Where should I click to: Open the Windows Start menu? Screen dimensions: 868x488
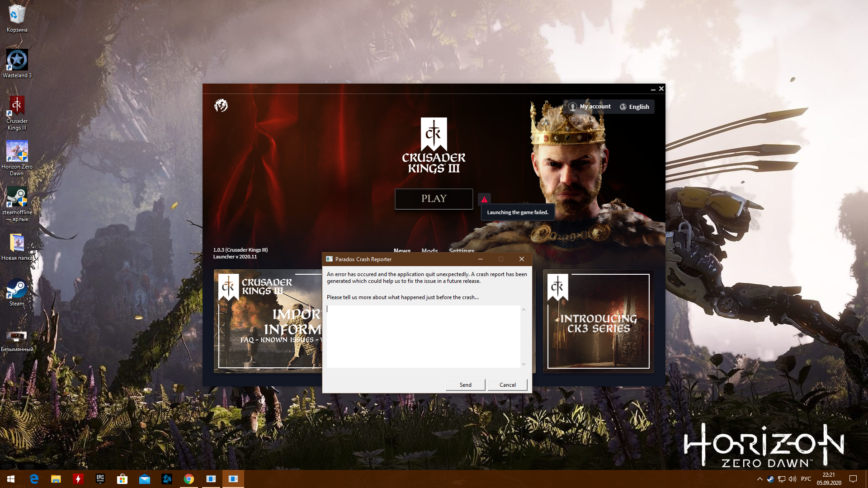11,479
